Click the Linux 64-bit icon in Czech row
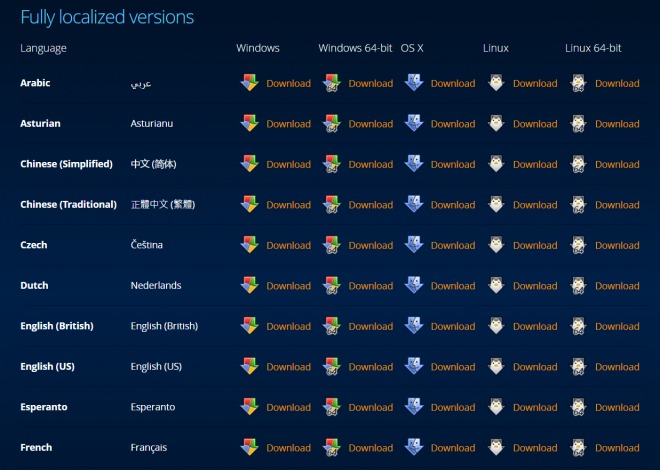The image size is (660, 470). [x=578, y=245]
